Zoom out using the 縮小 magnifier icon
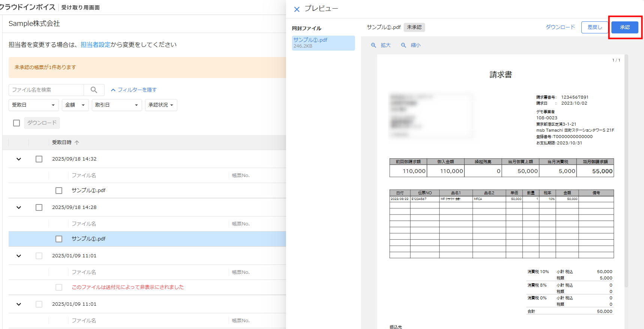 (x=403, y=45)
